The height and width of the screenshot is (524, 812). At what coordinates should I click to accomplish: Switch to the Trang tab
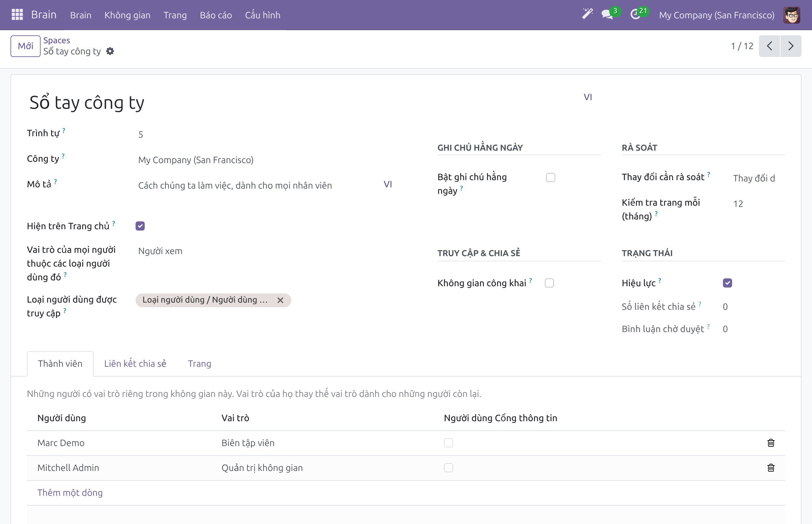pyautogui.click(x=200, y=364)
